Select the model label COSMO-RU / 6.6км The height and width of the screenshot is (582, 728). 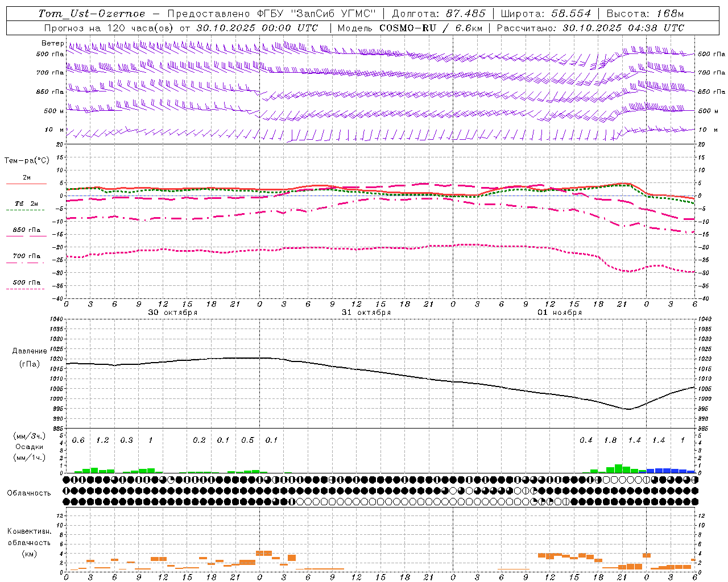coord(431,28)
